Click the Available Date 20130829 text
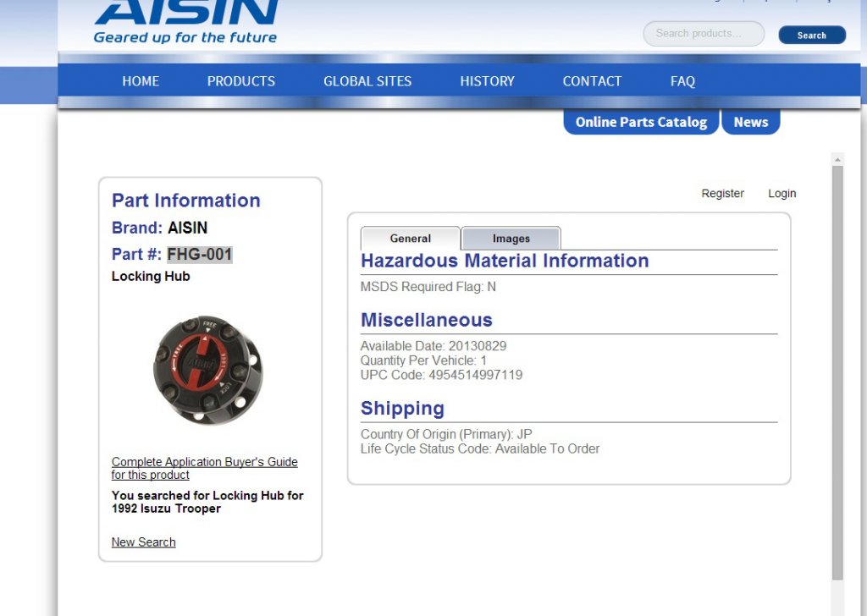 pyautogui.click(x=433, y=346)
